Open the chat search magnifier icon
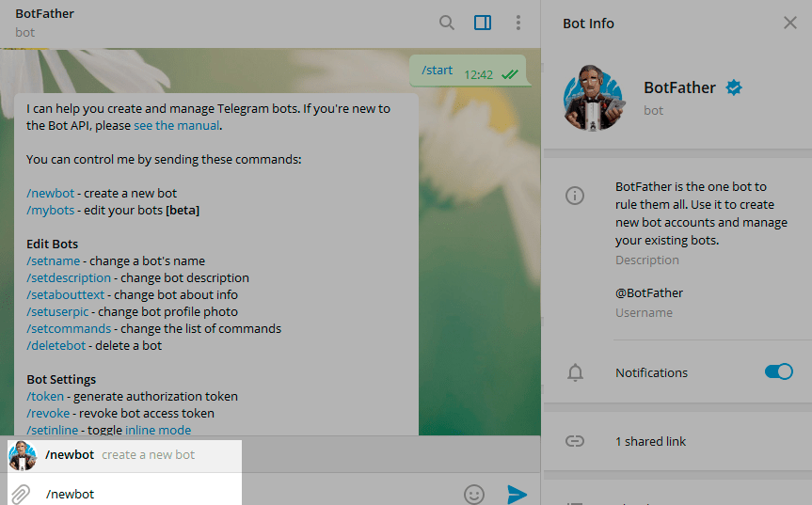 pos(446,23)
